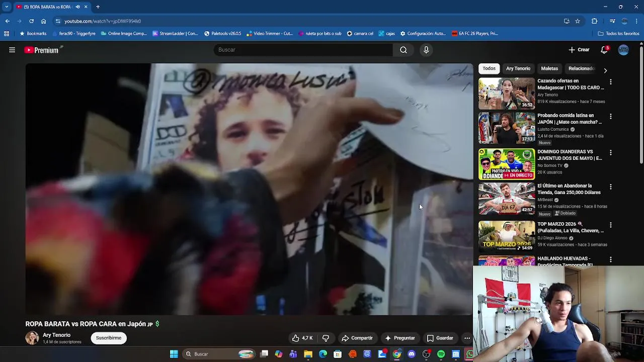This screenshot has width=644, height=362.
Task: Dislike the video with thumbs down
Action: click(326, 338)
